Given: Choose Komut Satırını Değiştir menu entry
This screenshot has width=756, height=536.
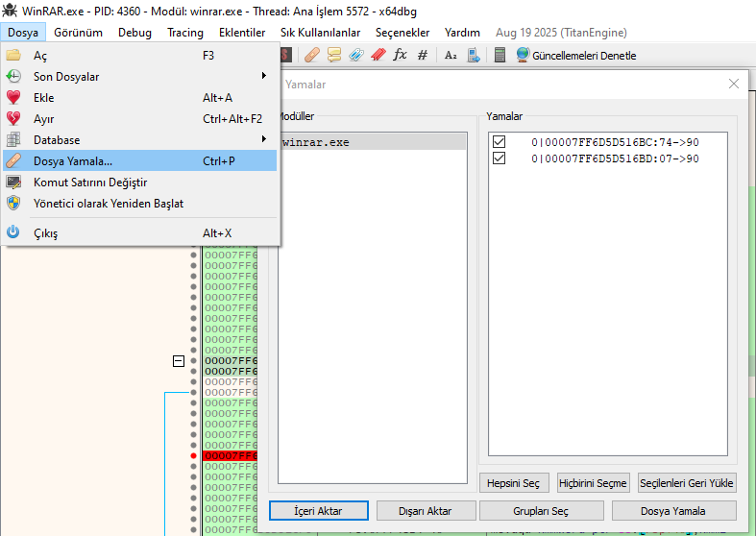Looking at the screenshot, I should click(x=140, y=183).
